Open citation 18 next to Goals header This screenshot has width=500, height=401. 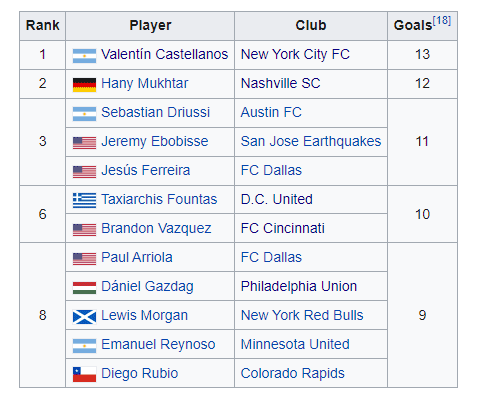pos(442,21)
